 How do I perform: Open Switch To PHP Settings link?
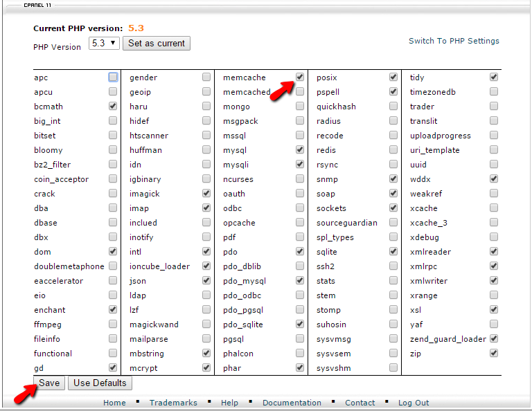[454, 41]
